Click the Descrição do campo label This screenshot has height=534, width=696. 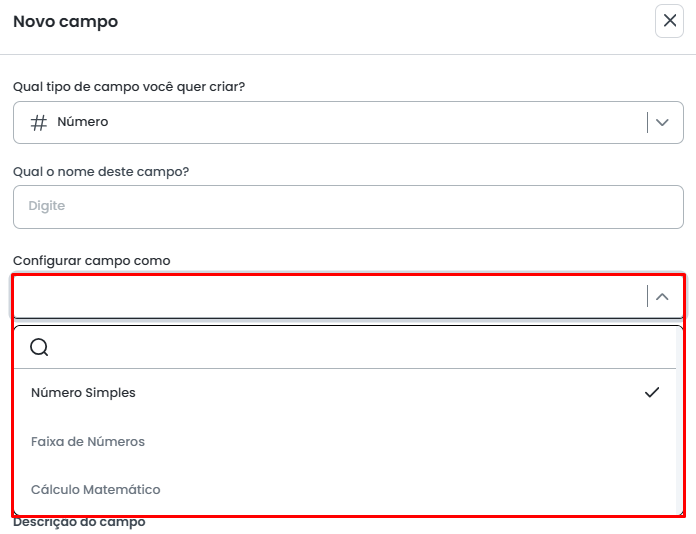click(x=79, y=522)
